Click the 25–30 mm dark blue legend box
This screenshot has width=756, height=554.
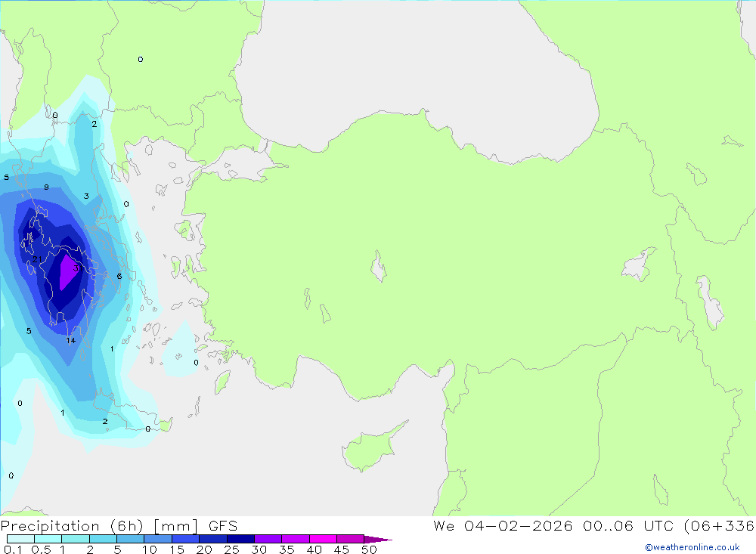(240, 539)
